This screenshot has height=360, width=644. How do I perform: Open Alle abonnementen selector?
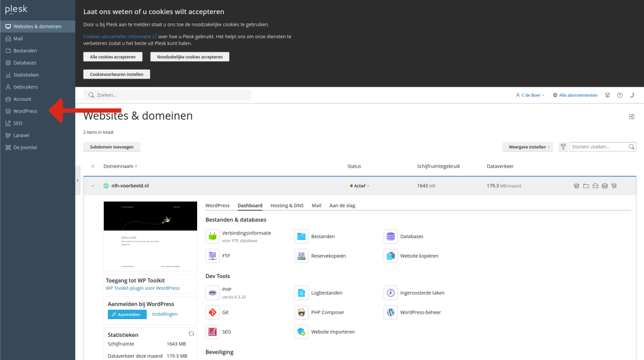pos(575,95)
